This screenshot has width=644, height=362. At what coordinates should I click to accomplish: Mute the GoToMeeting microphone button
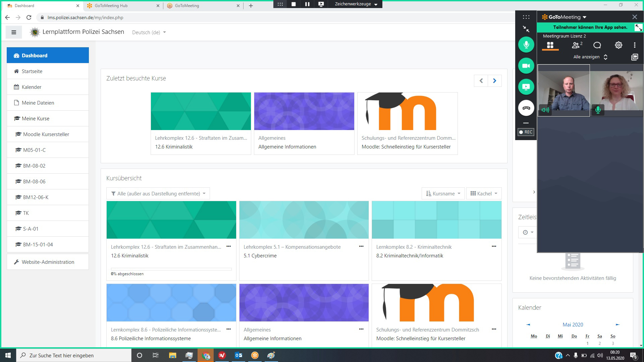[526, 45]
